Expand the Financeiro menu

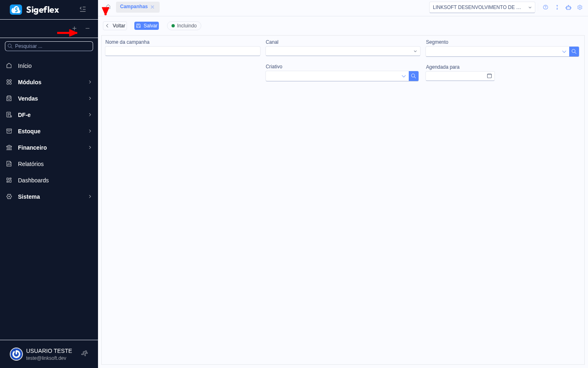49,148
